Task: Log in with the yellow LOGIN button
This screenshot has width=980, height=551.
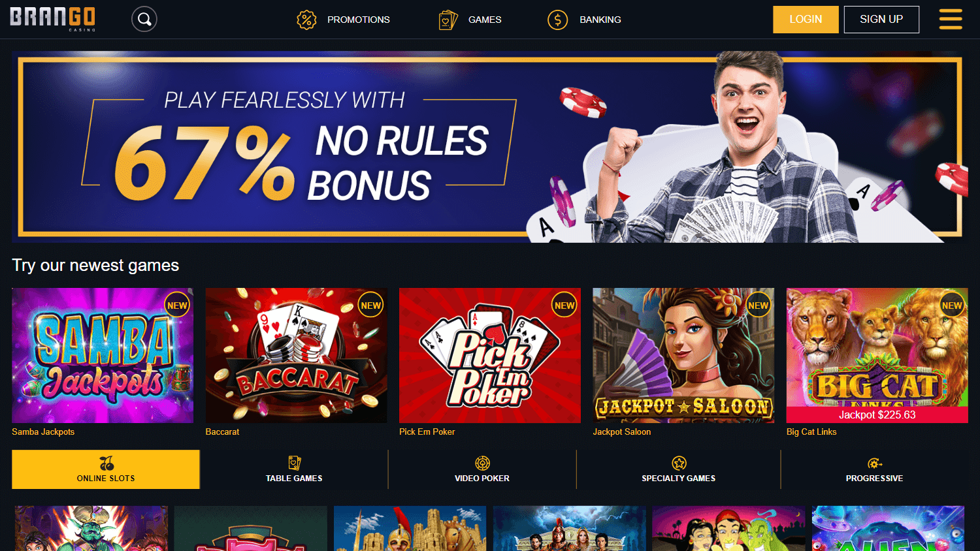Action: point(806,20)
